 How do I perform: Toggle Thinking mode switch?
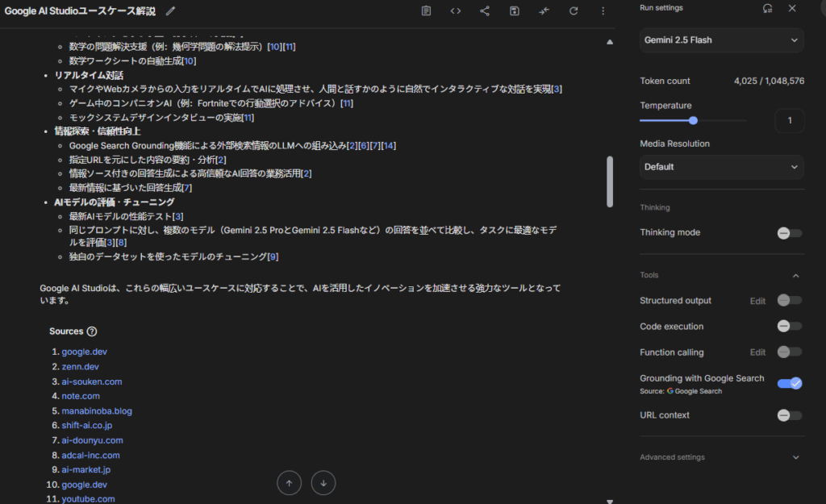coord(789,233)
